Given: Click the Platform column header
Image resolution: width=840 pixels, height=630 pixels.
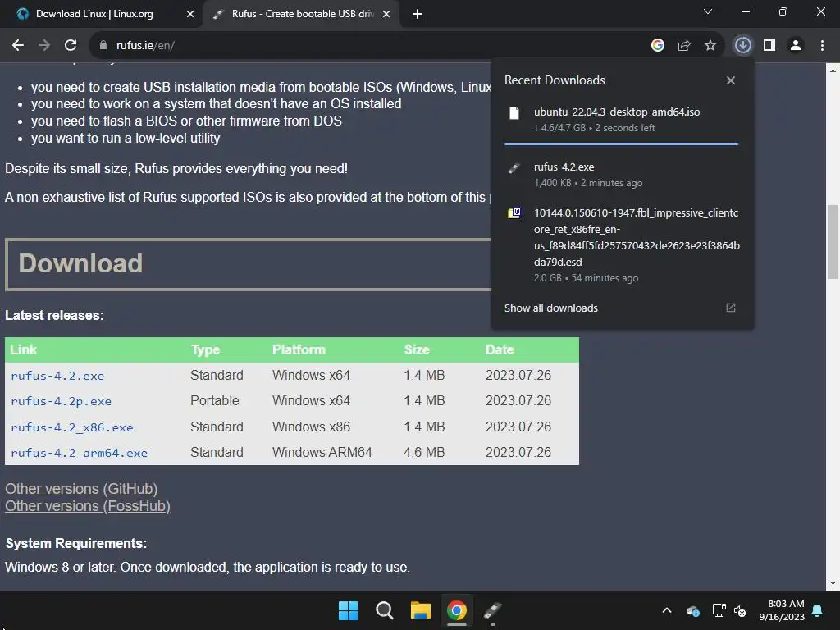Looking at the screenshot, I should (299, 349).
